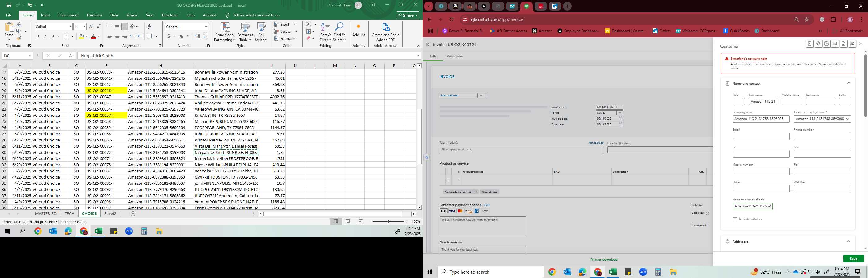This screenshot has width=868, height=278.
Task: Open the General number format dropdown
Action: 206,27
